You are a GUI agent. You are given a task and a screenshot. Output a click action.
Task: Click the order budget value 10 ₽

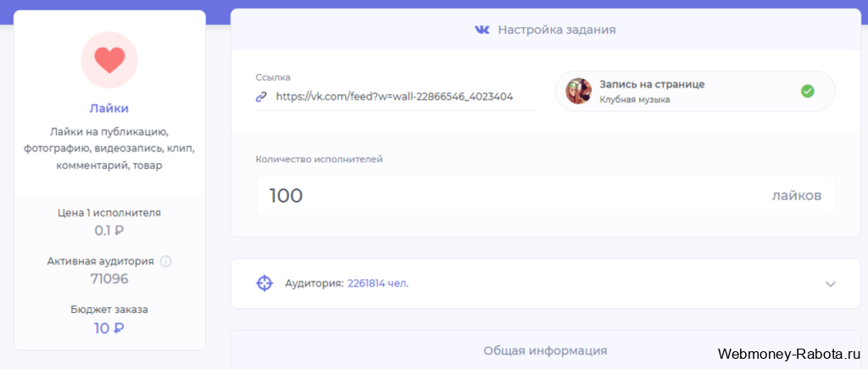click(109, 328)
